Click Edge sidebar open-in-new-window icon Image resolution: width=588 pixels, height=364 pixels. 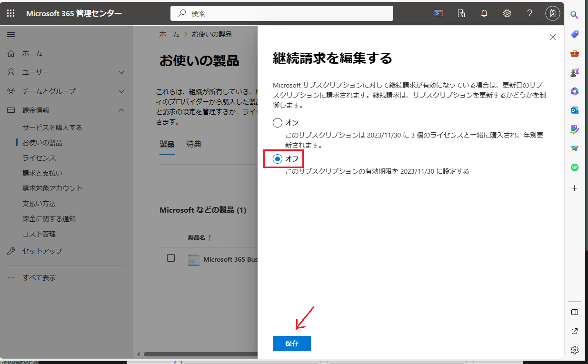coord(575,331)
